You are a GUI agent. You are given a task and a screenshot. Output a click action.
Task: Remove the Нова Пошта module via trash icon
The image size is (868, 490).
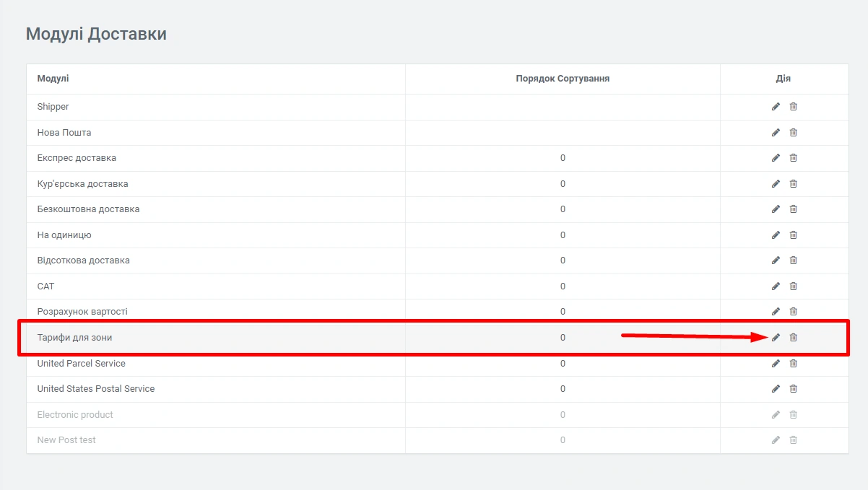[793, 132]
